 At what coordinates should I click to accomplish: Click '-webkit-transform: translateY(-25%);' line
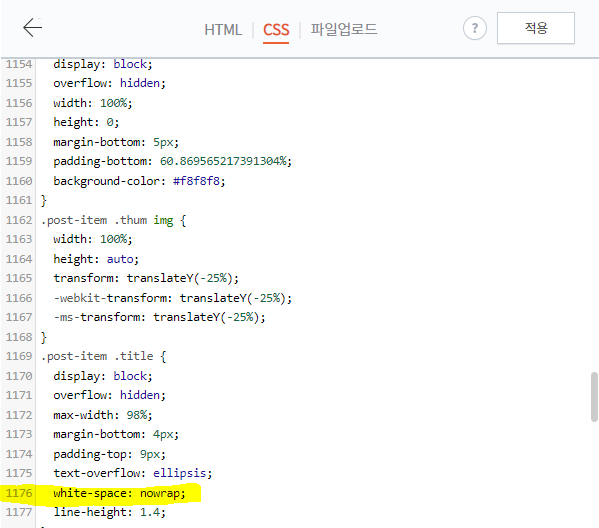click(173, 298)
